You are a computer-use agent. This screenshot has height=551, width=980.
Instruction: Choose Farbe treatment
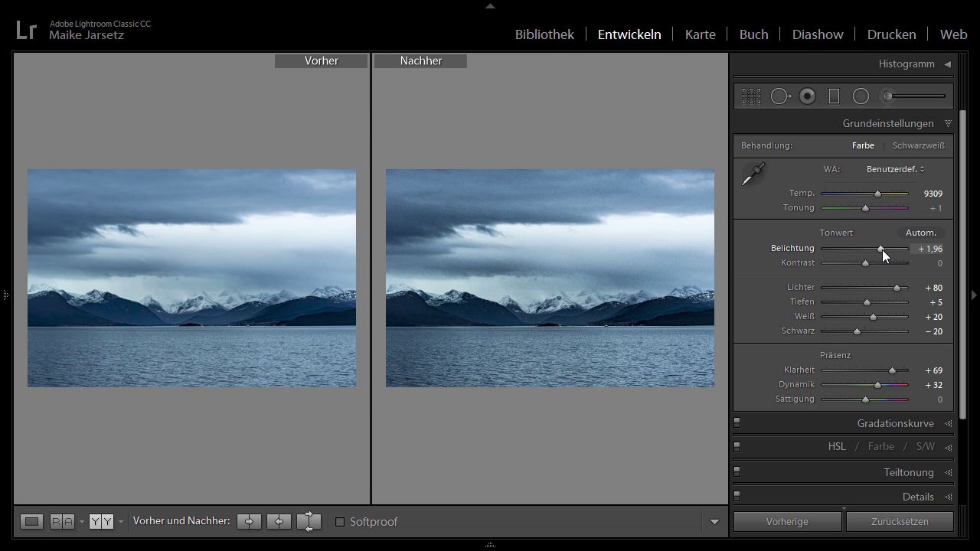click(x=863, y=145)
